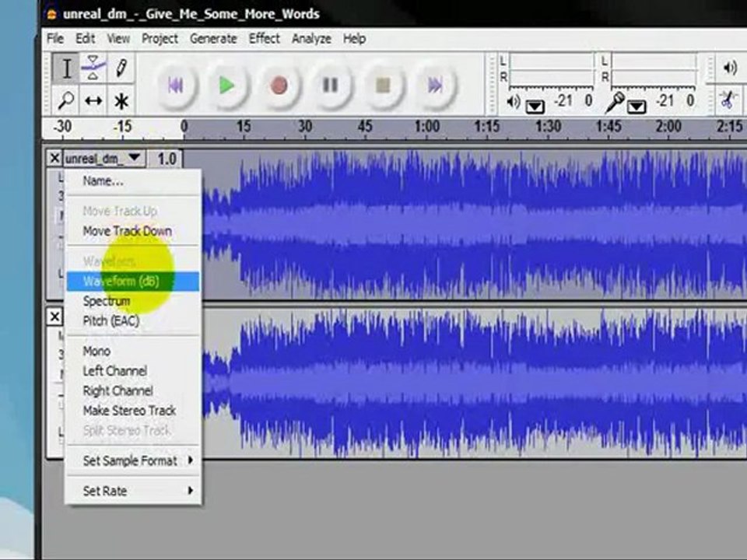Click the 30 second ruler mark

pyautogui.click(x=305, y=127)
